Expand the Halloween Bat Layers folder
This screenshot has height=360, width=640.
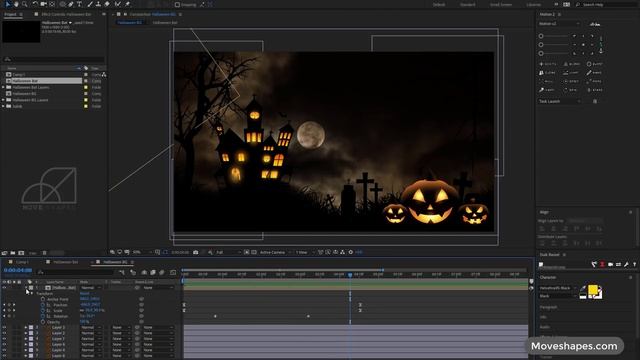tap(4, 87)
